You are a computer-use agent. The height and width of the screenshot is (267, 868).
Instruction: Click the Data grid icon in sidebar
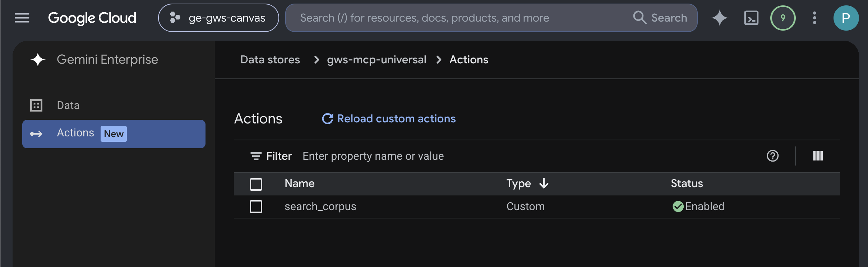pos(36,105)
